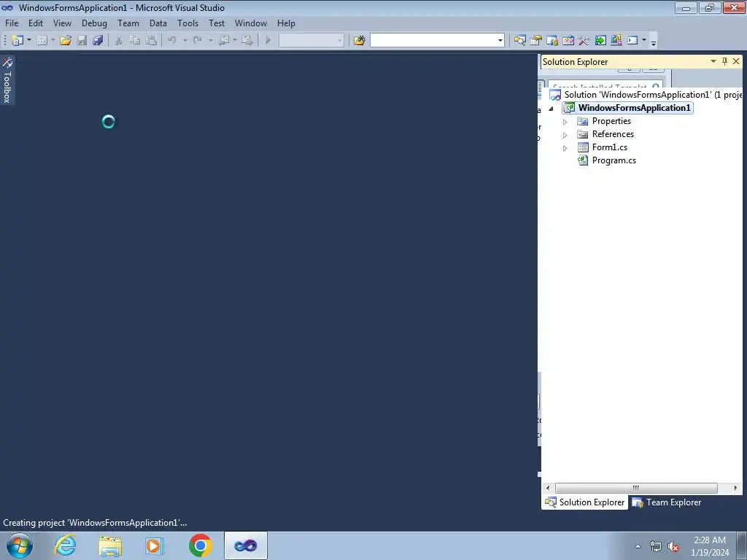This screenshot has width=747, height=560.
Task: Switch to the Team Explorer bottom tab
Action: tap(667, 502)
